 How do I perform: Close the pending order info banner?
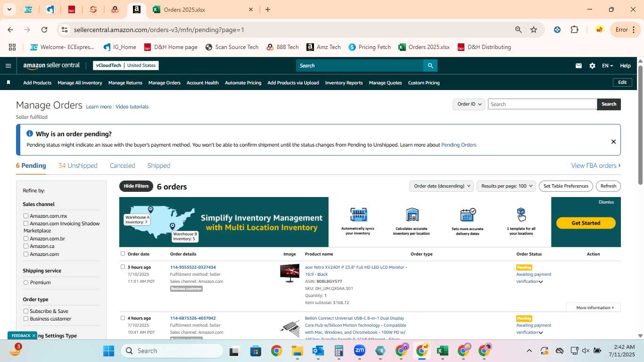(x=613, y=141)
